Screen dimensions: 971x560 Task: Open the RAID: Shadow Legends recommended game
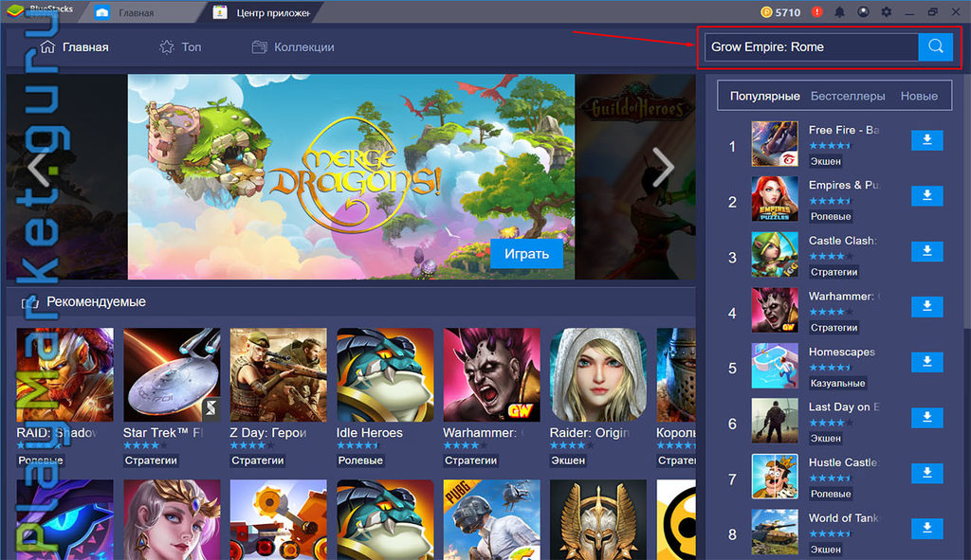[x=65, y=375]
